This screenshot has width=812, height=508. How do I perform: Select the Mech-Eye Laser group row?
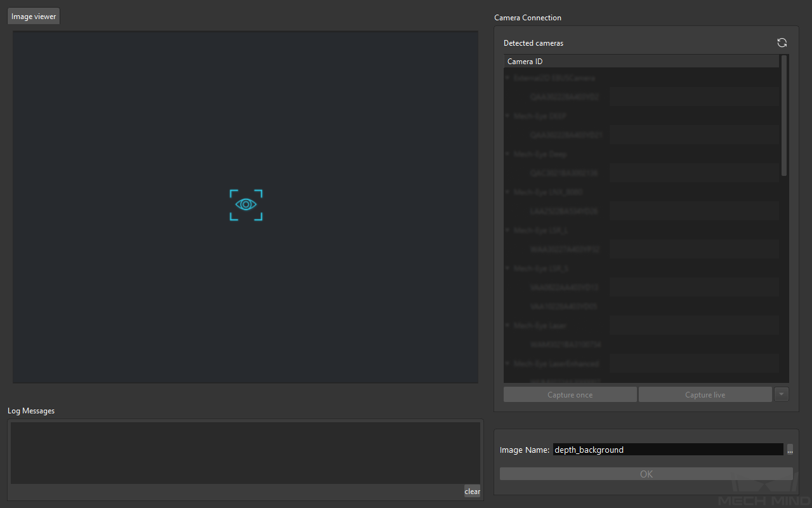tap(641, 325)
